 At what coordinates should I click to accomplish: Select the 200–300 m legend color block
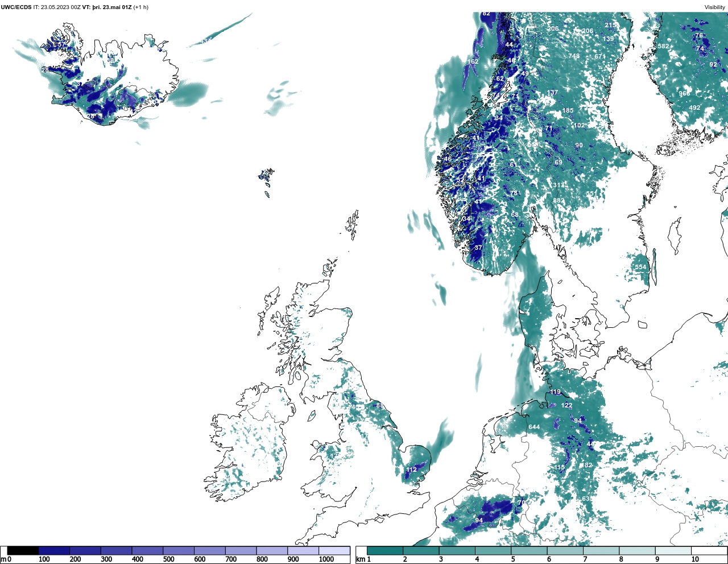(x=85, y=551)
